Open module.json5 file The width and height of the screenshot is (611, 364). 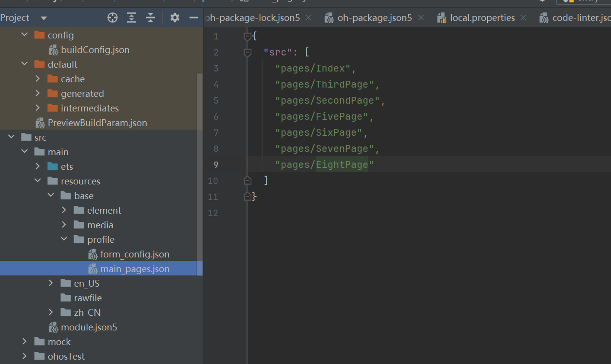(x=89, y=327)
